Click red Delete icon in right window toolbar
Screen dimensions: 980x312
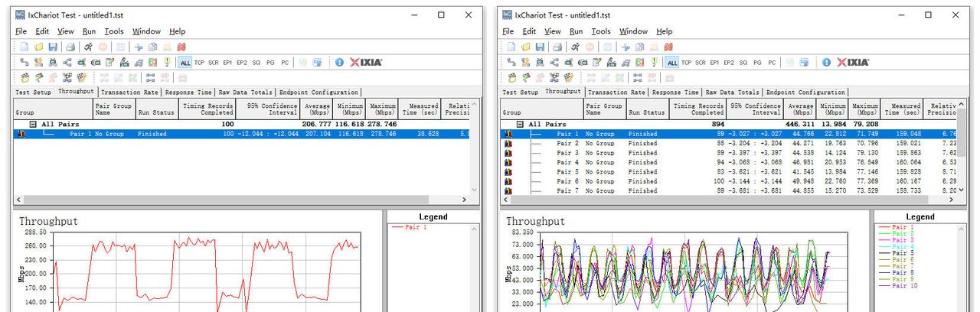670,47
